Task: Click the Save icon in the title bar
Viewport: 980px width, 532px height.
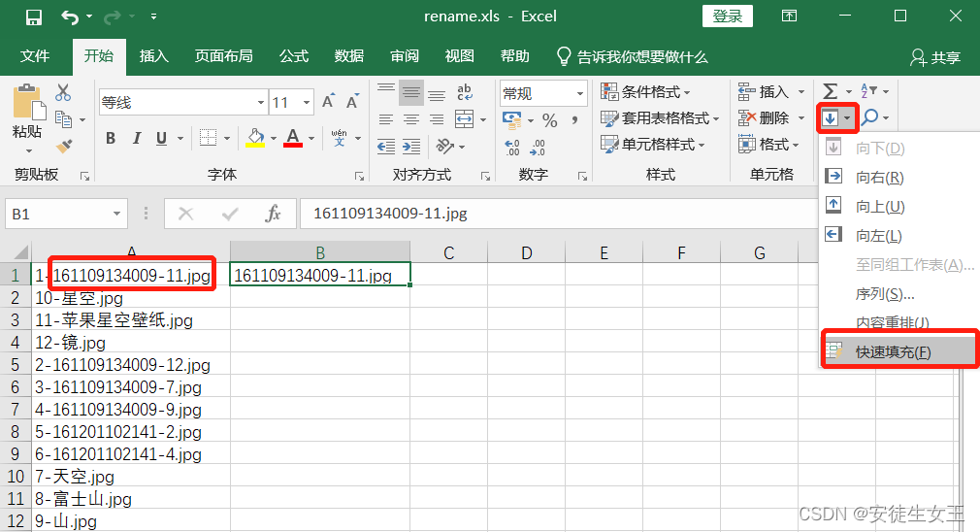Action: [x=34, y=17]
